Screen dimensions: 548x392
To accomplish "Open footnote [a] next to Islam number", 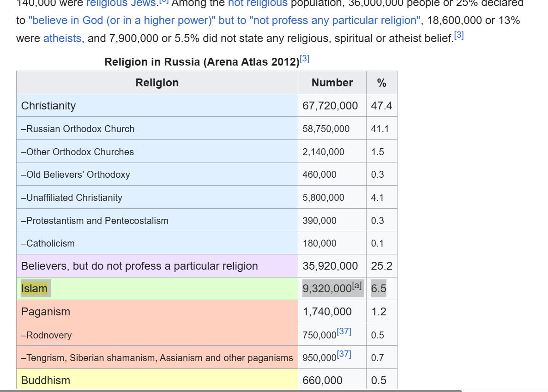I will click(357, 285).
